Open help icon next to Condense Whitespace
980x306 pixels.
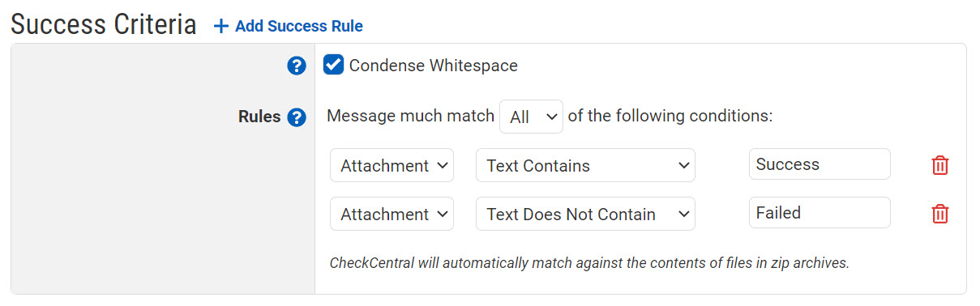coord(297,66)
